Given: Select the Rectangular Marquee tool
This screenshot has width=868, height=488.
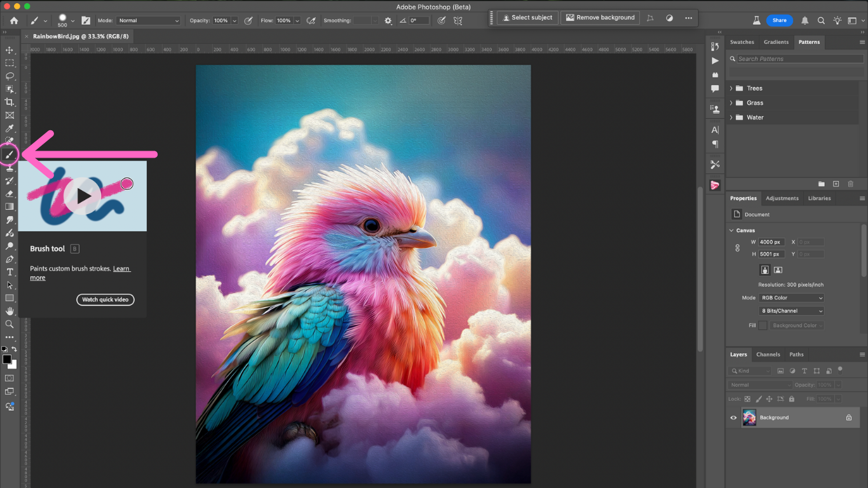Looking at the screenshot, I should (10, 63).
